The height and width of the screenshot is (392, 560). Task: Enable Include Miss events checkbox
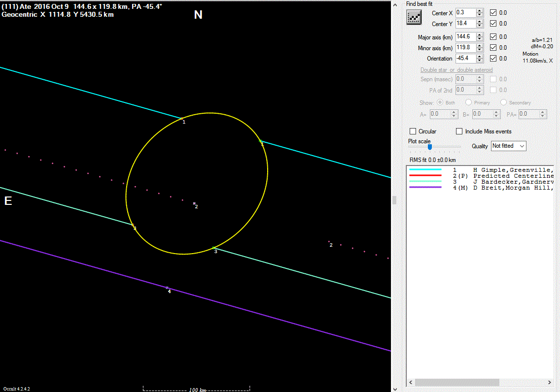pos(459,131)
